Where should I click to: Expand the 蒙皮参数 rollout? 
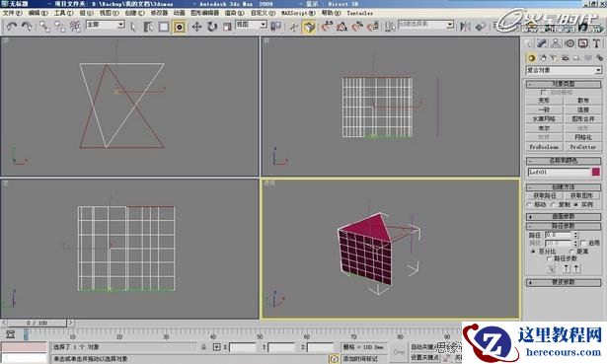pyautogui.click(x=564, y=283)
